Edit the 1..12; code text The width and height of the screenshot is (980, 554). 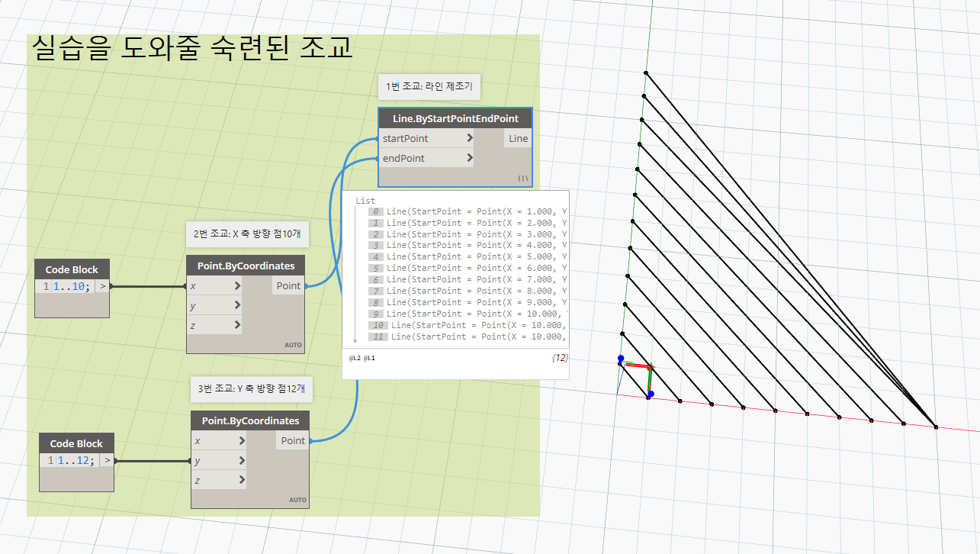(76, 461)
